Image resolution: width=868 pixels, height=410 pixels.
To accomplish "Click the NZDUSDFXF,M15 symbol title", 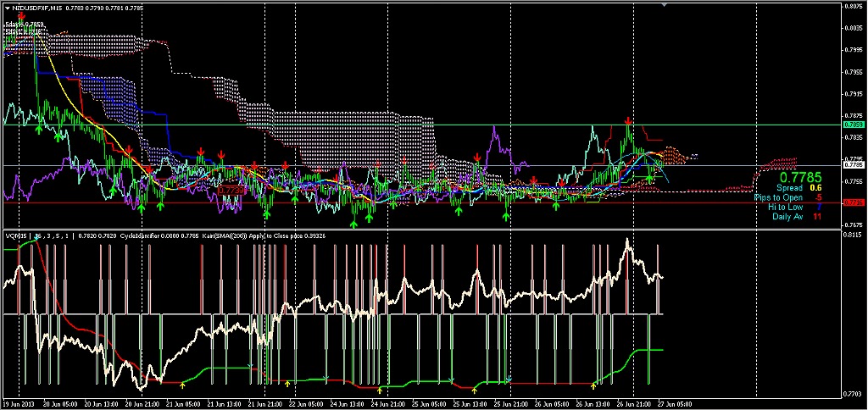I will (x=36, y=8).
